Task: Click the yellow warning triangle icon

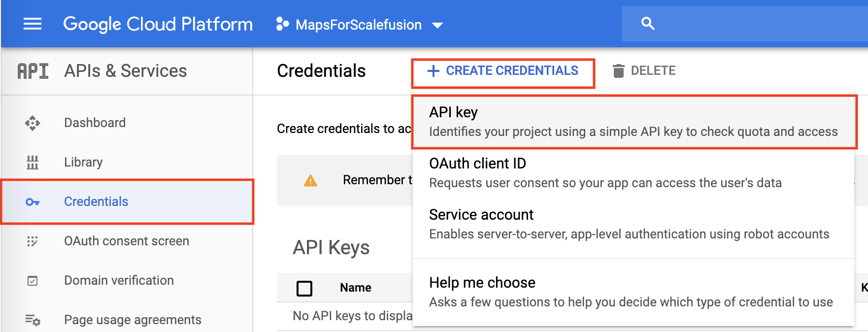Action: coord(310,181)
